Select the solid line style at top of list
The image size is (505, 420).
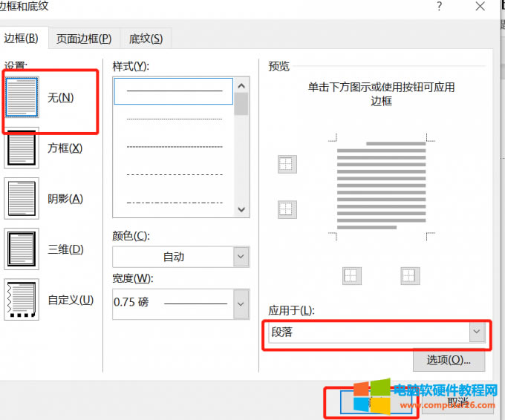click(x=174, y=91)
